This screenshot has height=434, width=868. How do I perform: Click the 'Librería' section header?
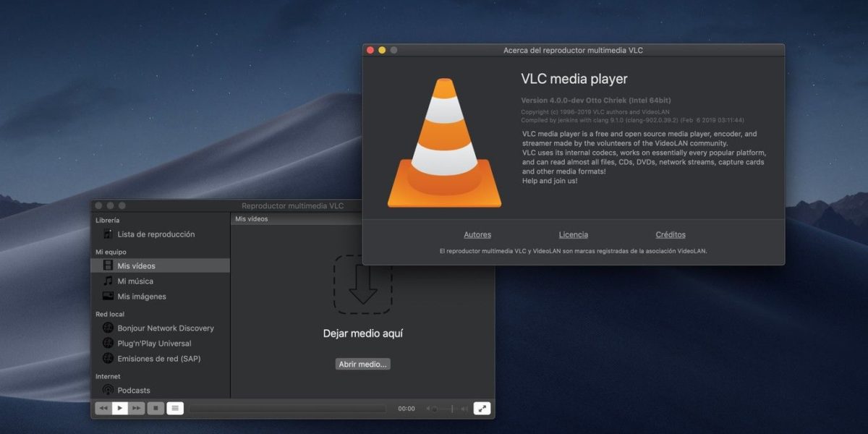click(x=108, y=220)
